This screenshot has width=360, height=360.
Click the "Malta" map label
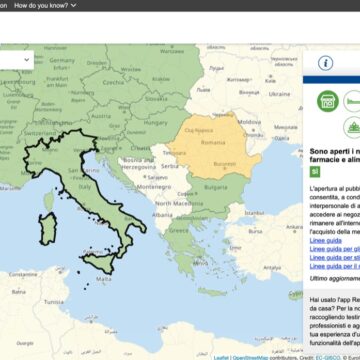104,279
